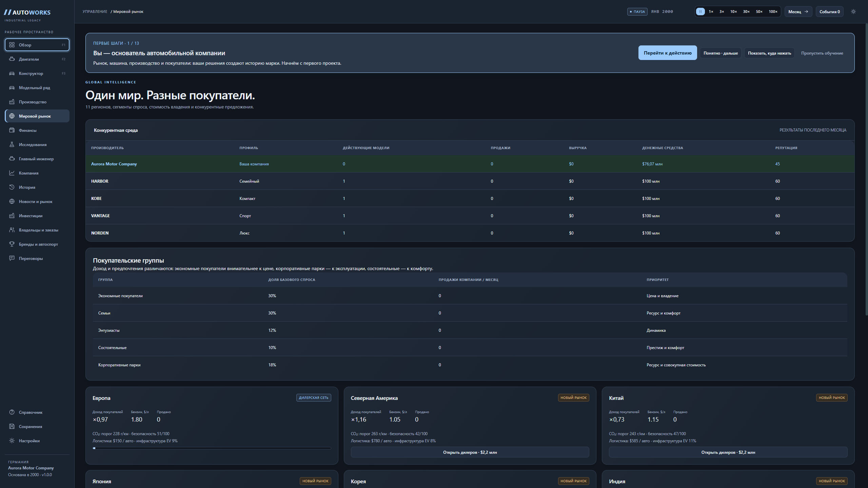This screenshot has height=488, width=868.
Task: Set game speed to 100×
Action: click(773, 12)
